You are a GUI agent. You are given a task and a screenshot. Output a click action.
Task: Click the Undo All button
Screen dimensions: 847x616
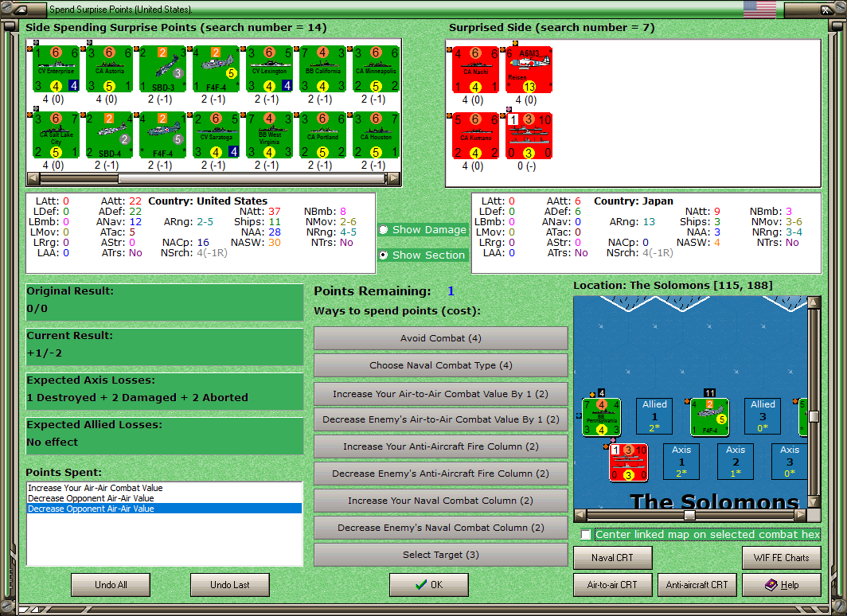coord(111,585)
